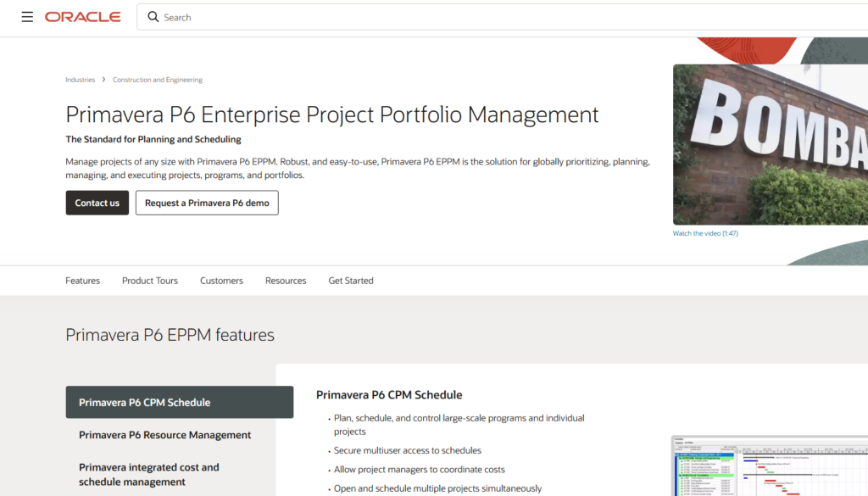Click the search magnifier icon
Screen dimensions: 868x496
point(153,17)
